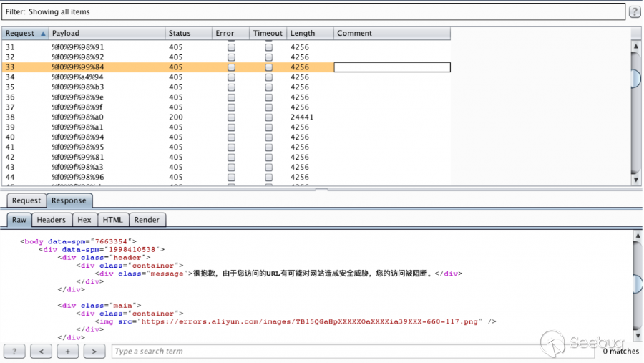
Task: Toggle Timeout checkbox for request 33
Action: coord(269,67)
